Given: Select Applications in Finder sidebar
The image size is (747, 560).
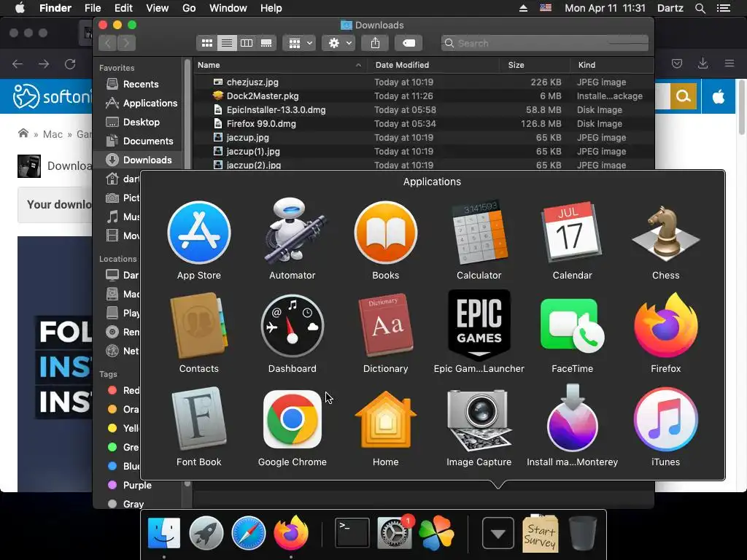Looking at the screenshot, I should (138, 103).
